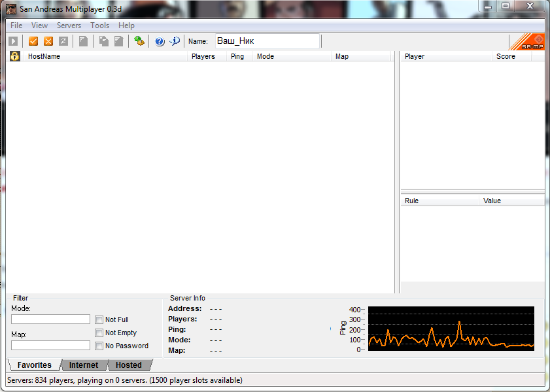The image size is (550, 392).
Task: Click the SA:MP logo in toolbar
Action: pyautogui.click(x=527, y=42)
